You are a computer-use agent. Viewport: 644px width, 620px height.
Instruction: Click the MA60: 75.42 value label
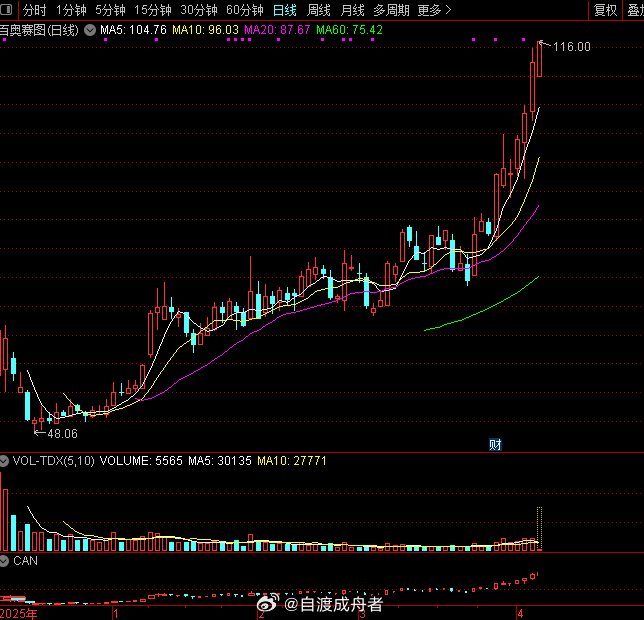(350, 30)
